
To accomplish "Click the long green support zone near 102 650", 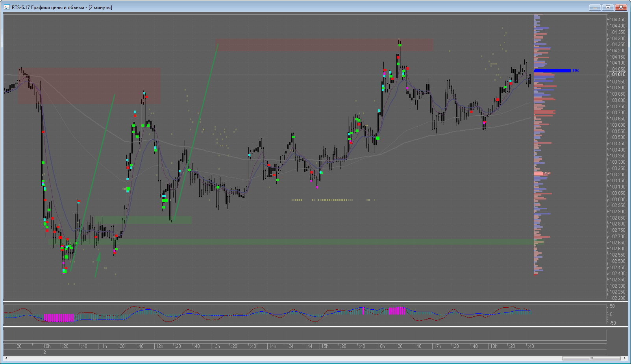I will click(x=291, y=242).
